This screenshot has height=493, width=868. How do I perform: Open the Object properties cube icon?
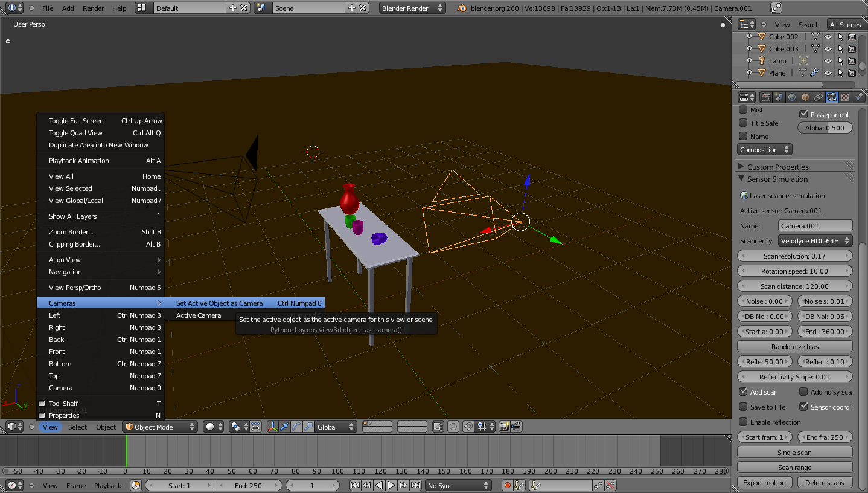click(x=805, y=97)
